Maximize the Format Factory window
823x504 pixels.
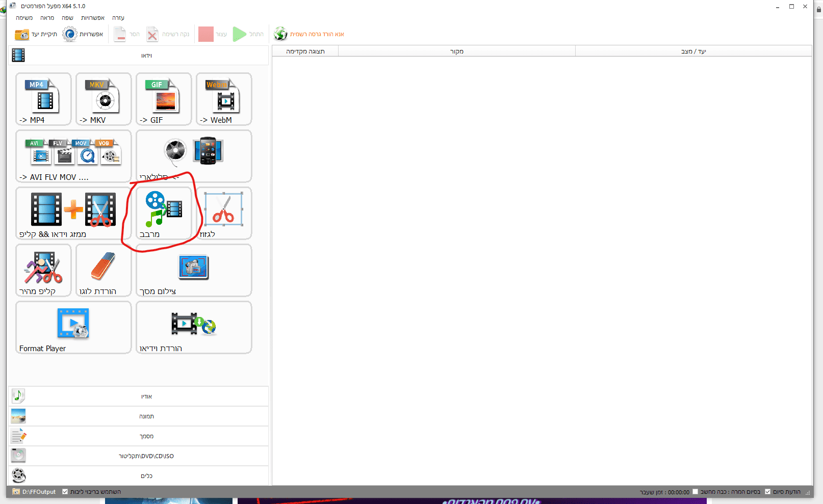791,6
